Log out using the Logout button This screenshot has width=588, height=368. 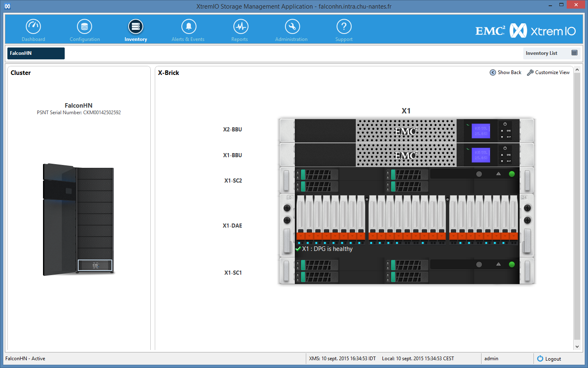[x=549, y=359]
